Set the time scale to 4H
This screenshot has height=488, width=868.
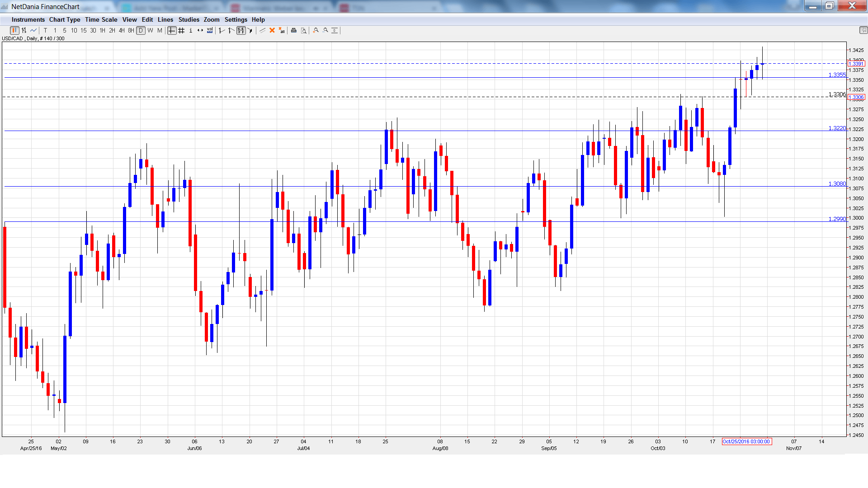pyautogui.click(x=122, y=30)
